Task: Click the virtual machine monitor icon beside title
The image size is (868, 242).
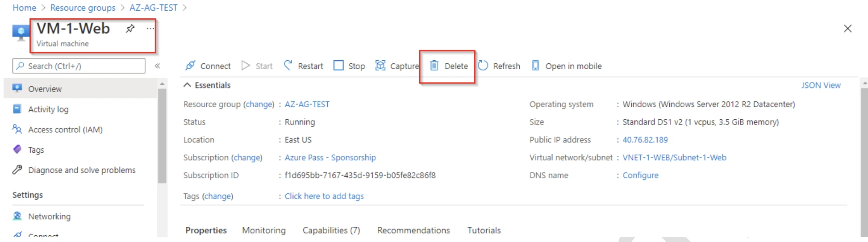Action: [21, 33]
